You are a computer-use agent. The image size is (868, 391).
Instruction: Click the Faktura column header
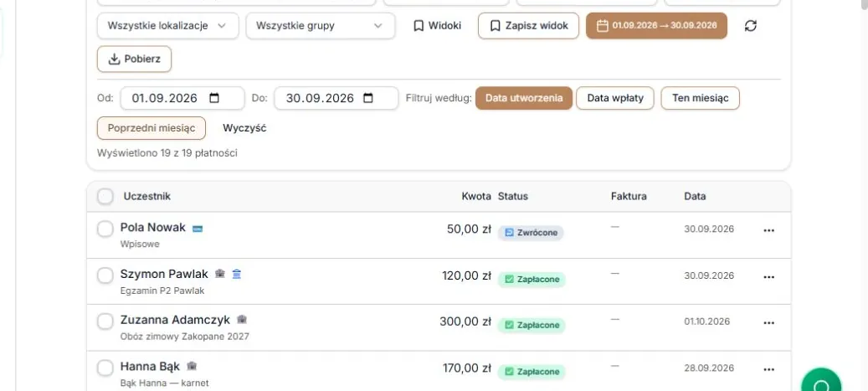tap(629, 196)
